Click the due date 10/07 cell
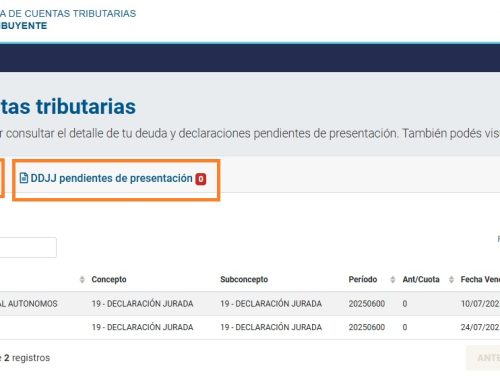Viewport: 500px width, 380px height. [480, 304]
